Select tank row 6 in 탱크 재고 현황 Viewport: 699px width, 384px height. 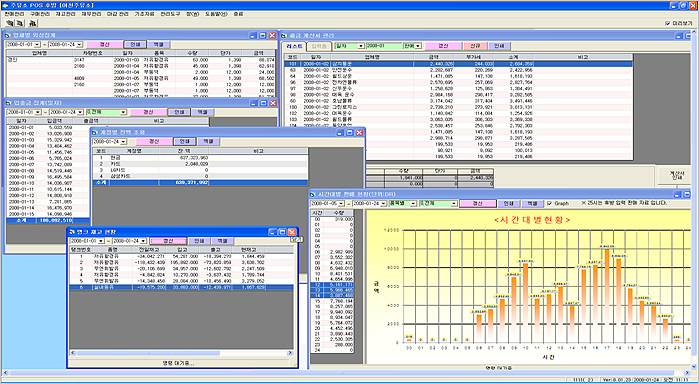[181, 288]
